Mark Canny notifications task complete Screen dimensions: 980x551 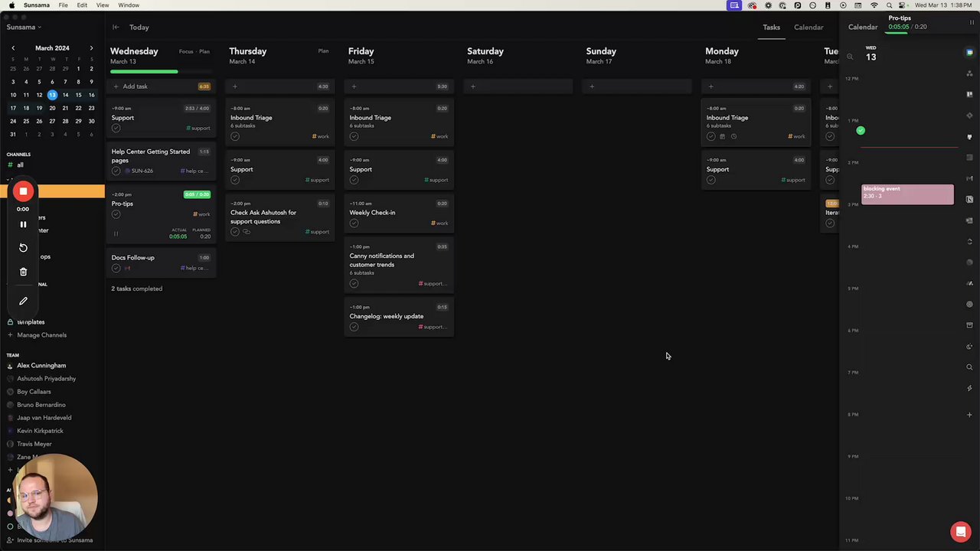click(x=354, y=283)
